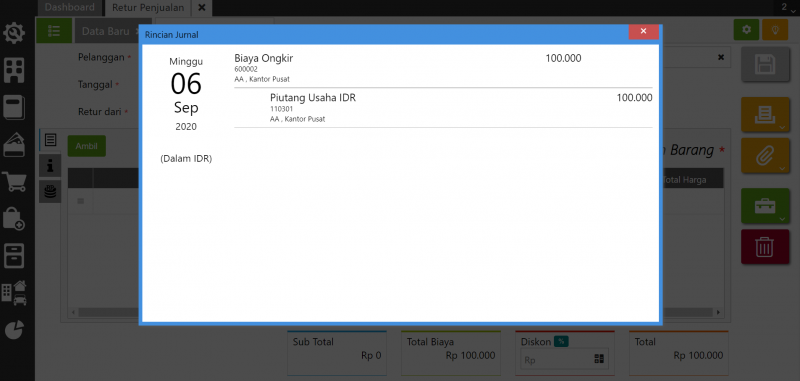
Task: Click the orange print button
Action: click(x=765, y=116)
